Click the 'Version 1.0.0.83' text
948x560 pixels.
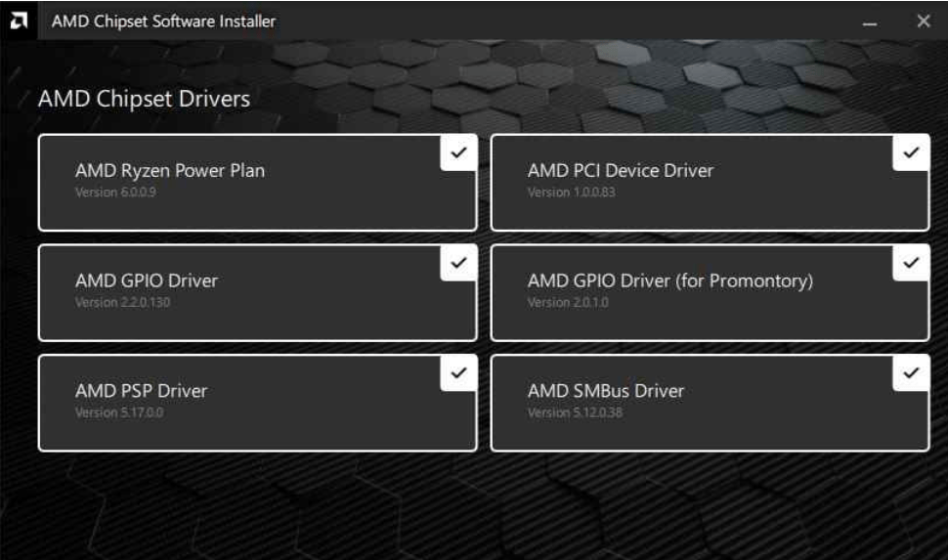572,193
